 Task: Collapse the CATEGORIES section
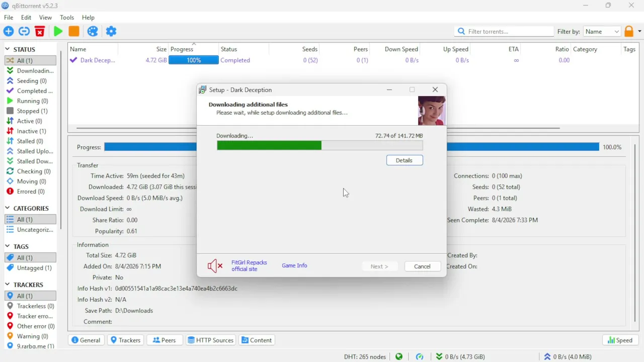click(8, 208)
